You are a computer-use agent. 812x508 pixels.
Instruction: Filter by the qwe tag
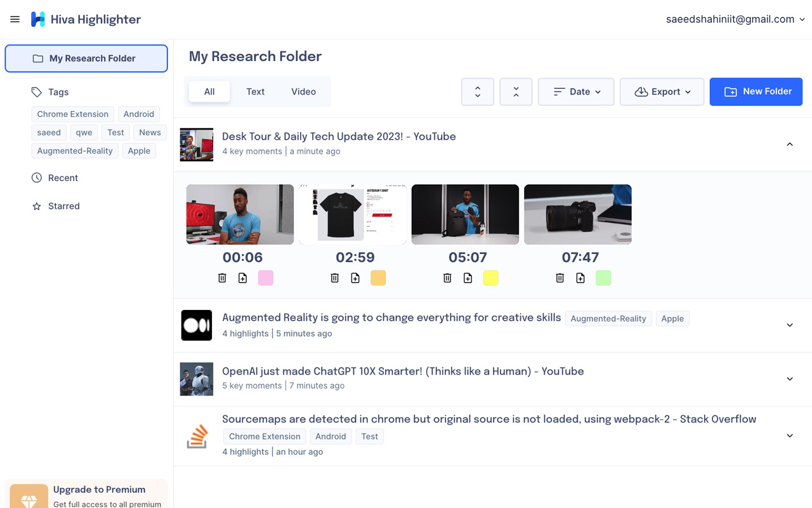[x=84, y=133]
